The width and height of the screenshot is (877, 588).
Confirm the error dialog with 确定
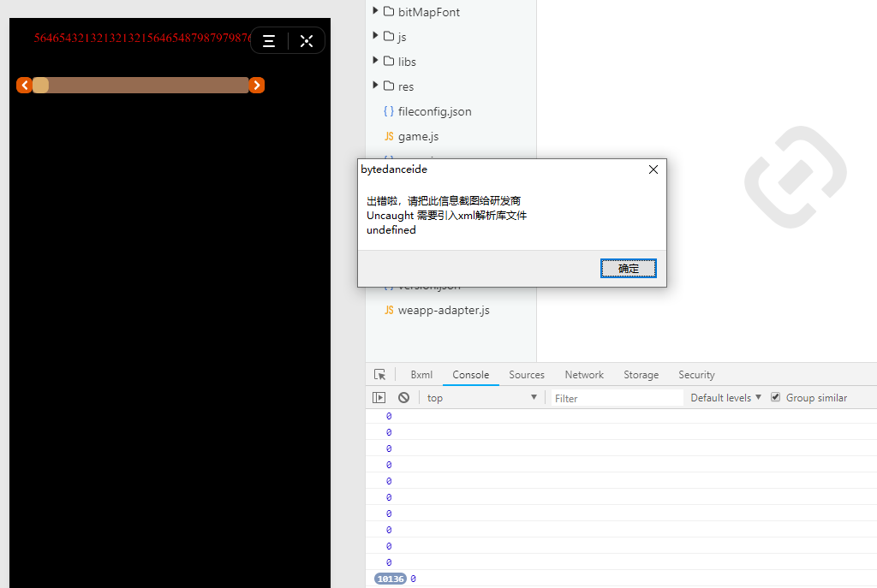[628, 268]
